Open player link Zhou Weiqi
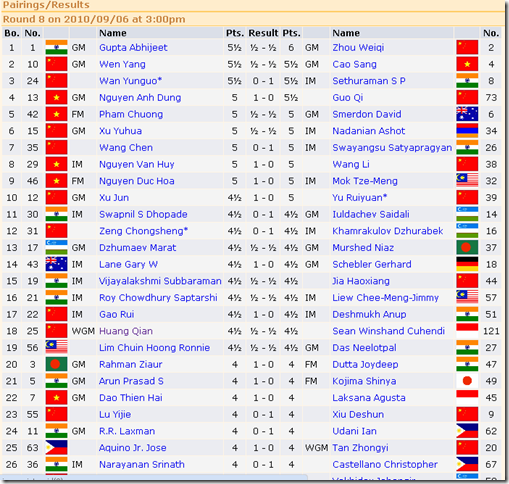Image resolution: width=509 pixels, height=484 pixels. (x=358, y=48)
